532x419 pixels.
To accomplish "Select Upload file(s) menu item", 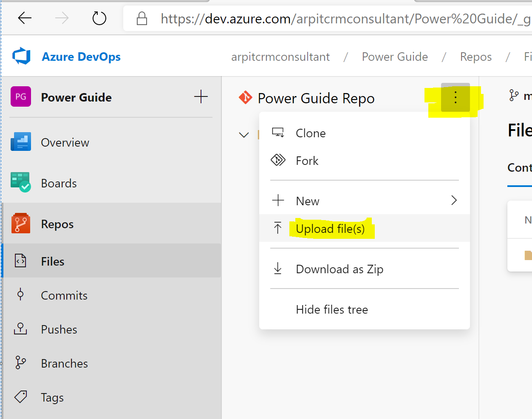I will (364, 228).
